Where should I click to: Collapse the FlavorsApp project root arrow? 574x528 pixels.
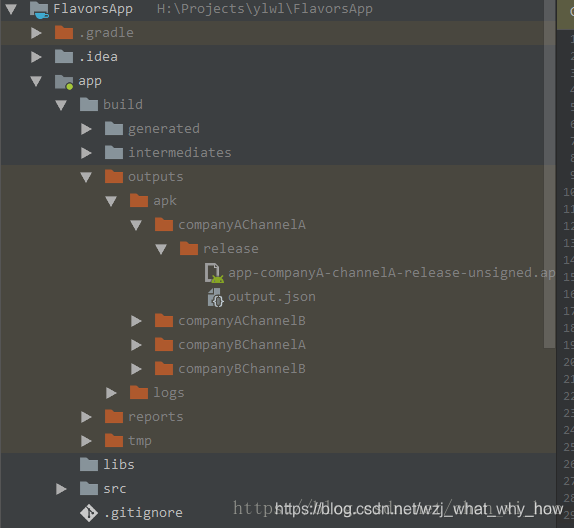tap(11, 9)
